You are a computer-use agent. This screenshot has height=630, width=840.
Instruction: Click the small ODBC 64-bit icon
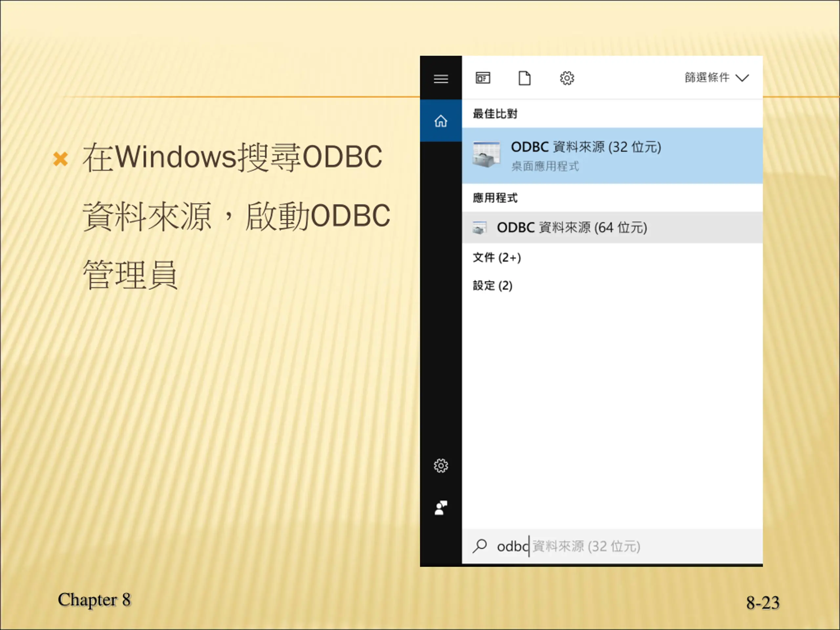point(480,227)
